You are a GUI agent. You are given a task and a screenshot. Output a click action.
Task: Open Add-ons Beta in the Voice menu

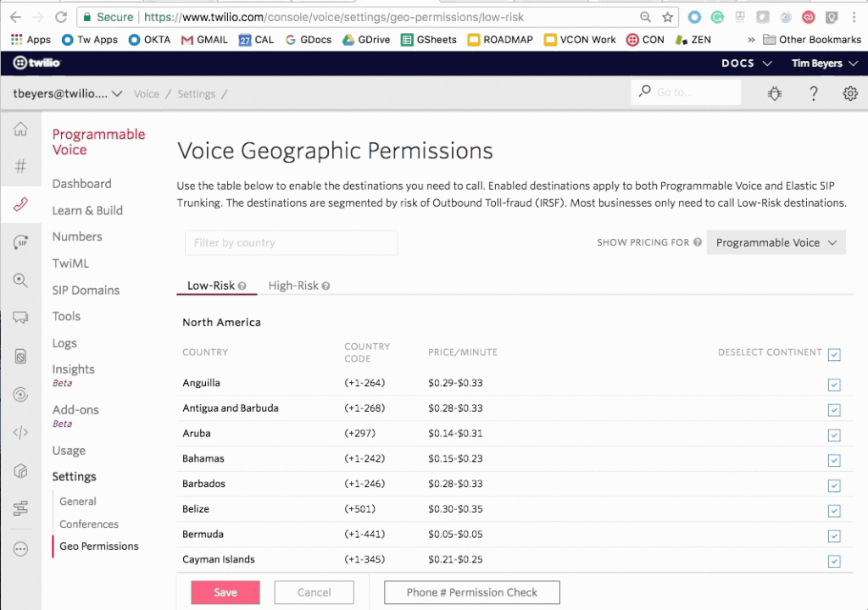click(75, 416)
